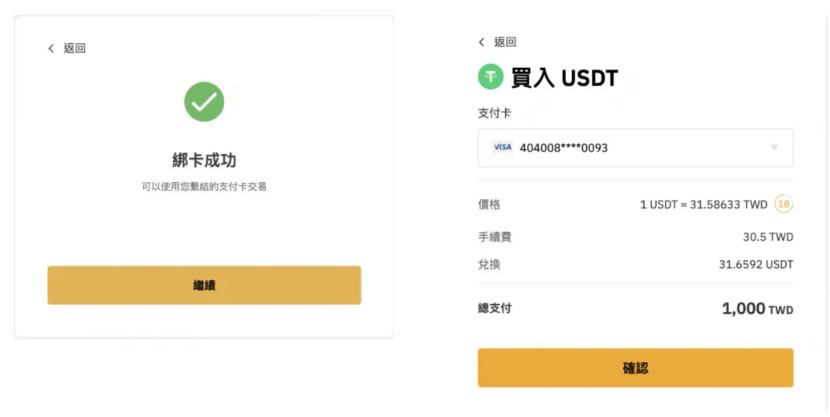Click the price refresh countdown circle
The width and height of the screenshot is (830, 417).
pyautogui.click(x=784, y=204)
